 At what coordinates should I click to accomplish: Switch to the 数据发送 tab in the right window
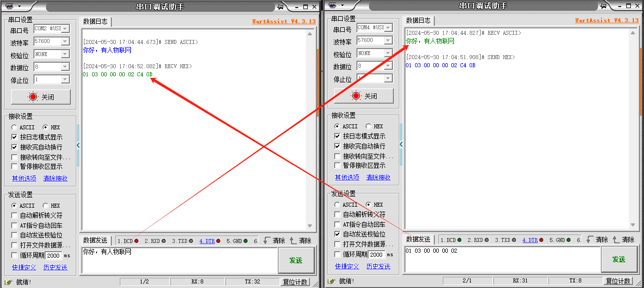tap(418, 239)
